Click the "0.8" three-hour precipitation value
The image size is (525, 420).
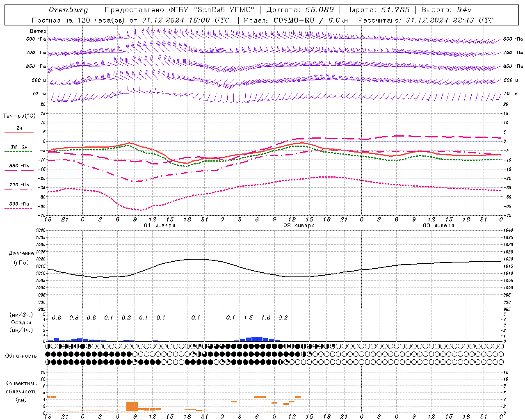74,318
